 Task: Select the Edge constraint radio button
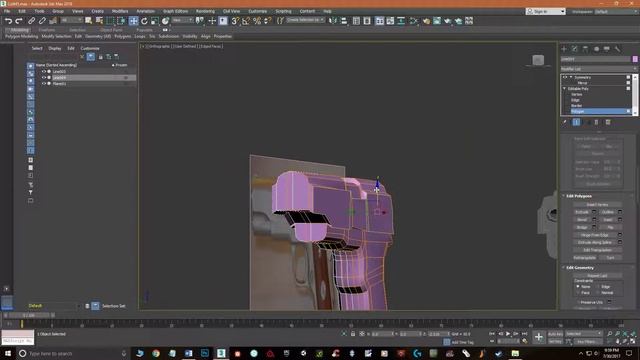(x=598, y=287)
